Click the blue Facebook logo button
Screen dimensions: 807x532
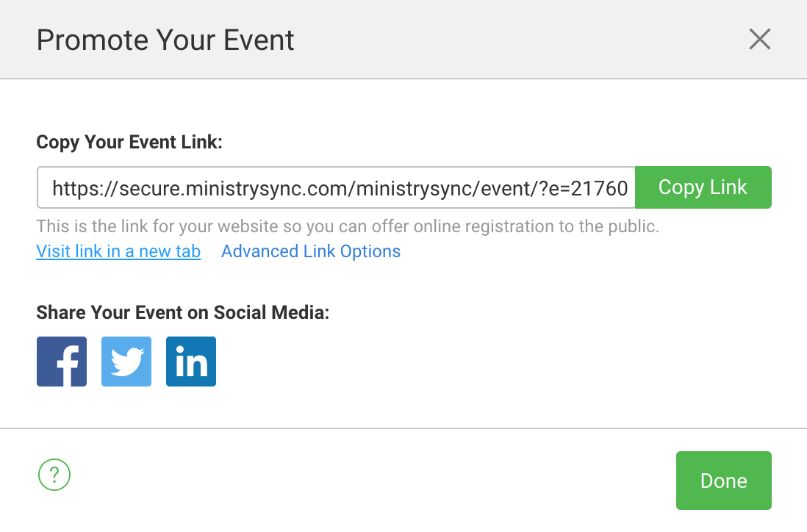coord(62,362)
